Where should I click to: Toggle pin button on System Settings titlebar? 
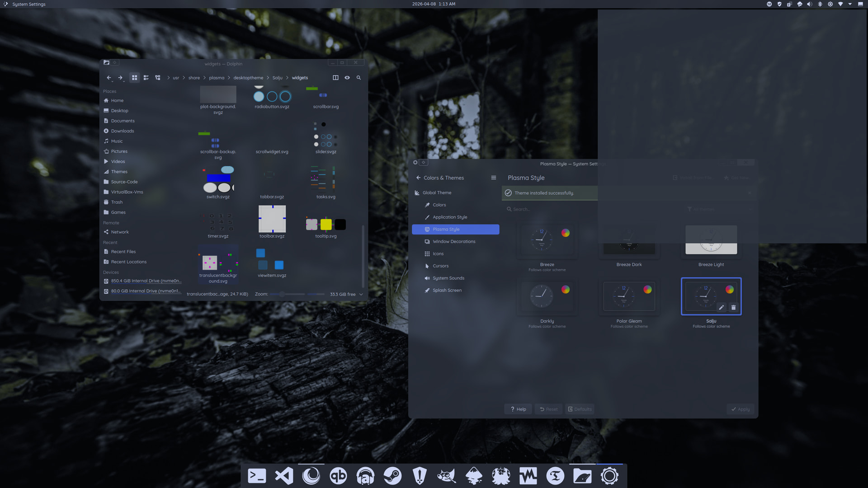pyautogui.click(x=423, y=162)
